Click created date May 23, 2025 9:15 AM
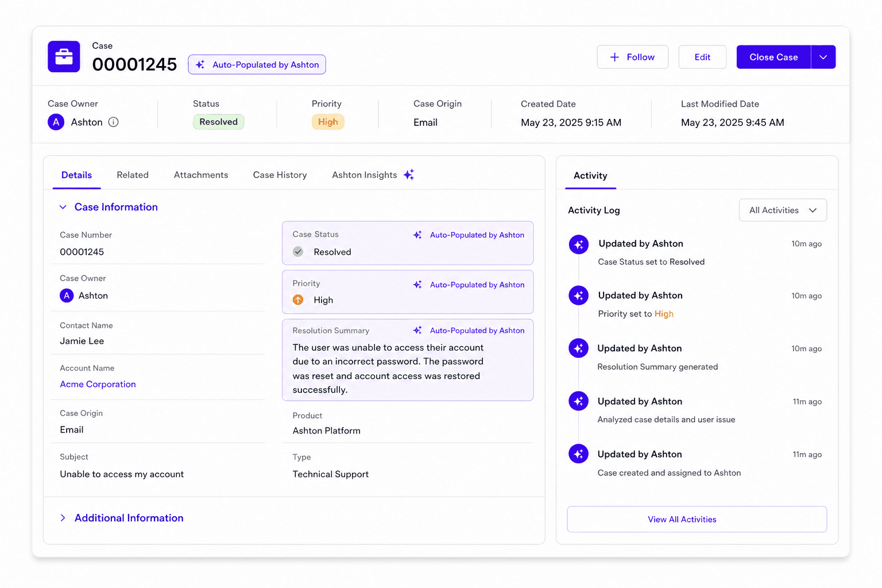This screenshot has width=882, height=588. point(571,122)
